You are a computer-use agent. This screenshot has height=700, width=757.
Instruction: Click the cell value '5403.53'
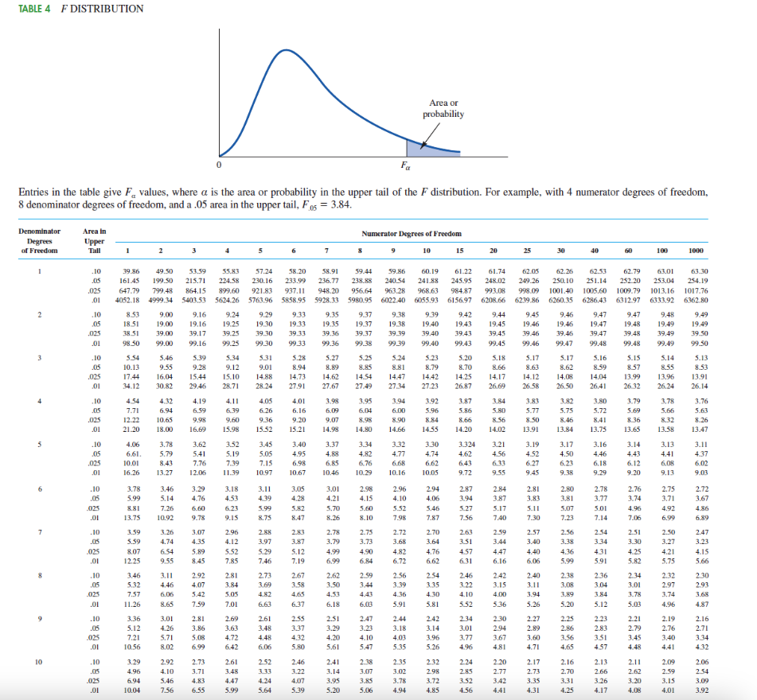tap(194, 300)
